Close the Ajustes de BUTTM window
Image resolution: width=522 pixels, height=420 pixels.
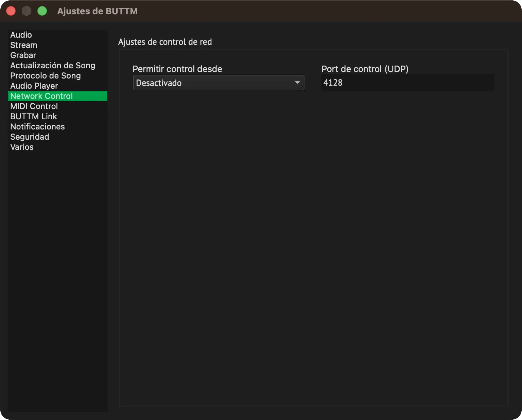pos(11,11)
